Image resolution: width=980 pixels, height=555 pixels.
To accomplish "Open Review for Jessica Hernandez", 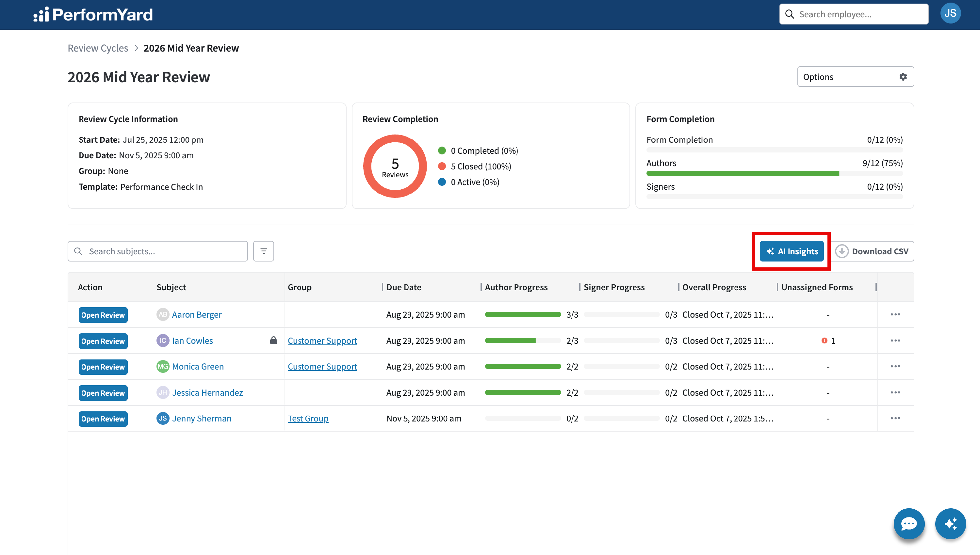I will pos(103,393).
